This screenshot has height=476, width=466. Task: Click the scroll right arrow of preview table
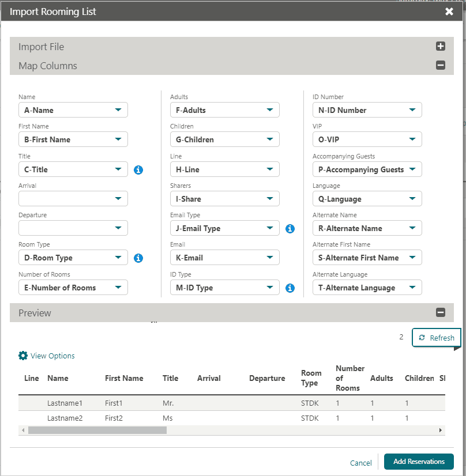[441, 430]
